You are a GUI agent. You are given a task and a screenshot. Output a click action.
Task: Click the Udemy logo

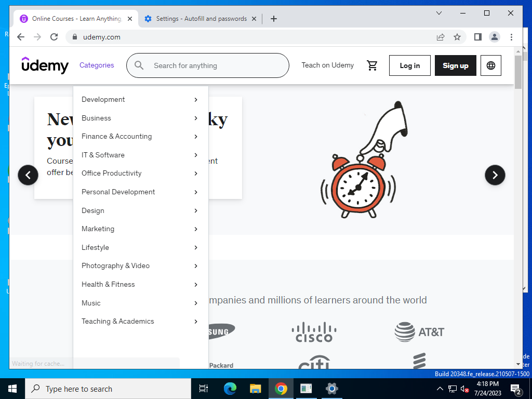(45, 65)
